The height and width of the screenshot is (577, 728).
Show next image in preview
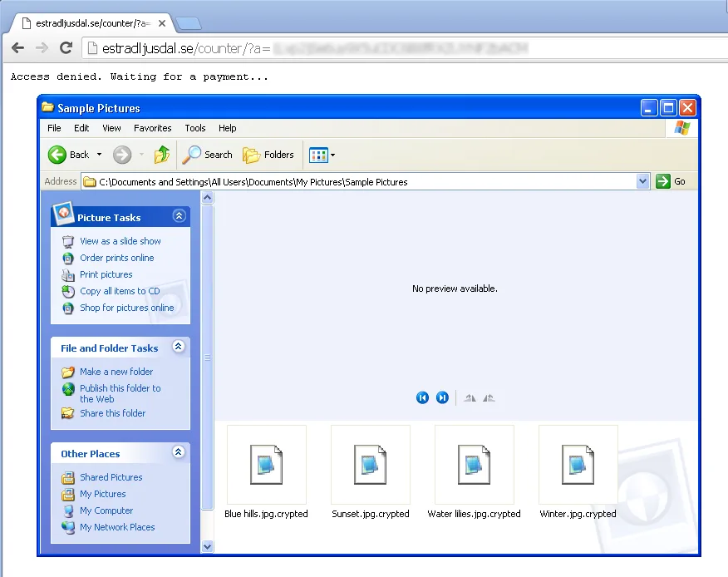[442, 397]
